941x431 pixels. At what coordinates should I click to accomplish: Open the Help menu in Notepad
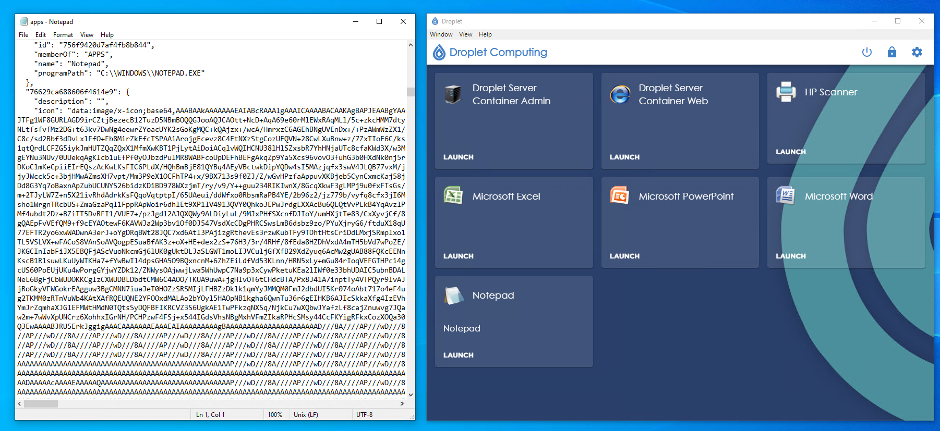pos(107,35)
